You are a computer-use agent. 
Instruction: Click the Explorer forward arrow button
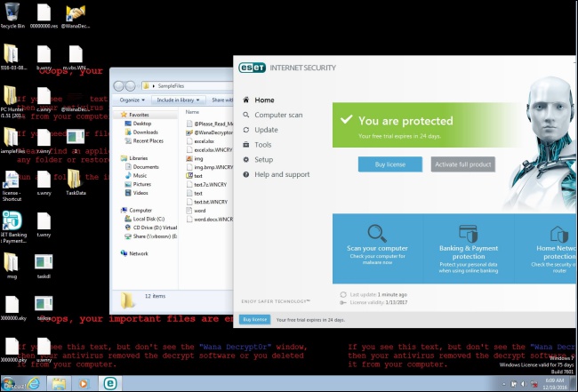pyautogui.click(x=130, y=86)
